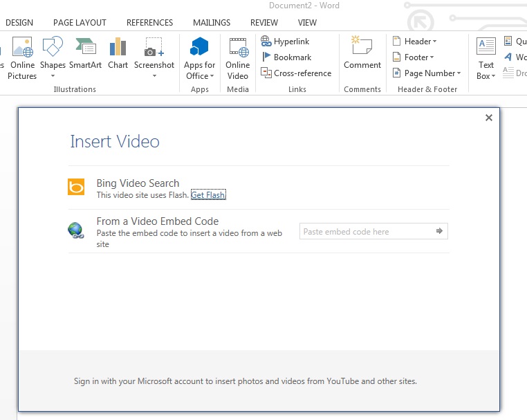
Task: Open Online Pictures from the ribbon
Action: click(22, 58)
